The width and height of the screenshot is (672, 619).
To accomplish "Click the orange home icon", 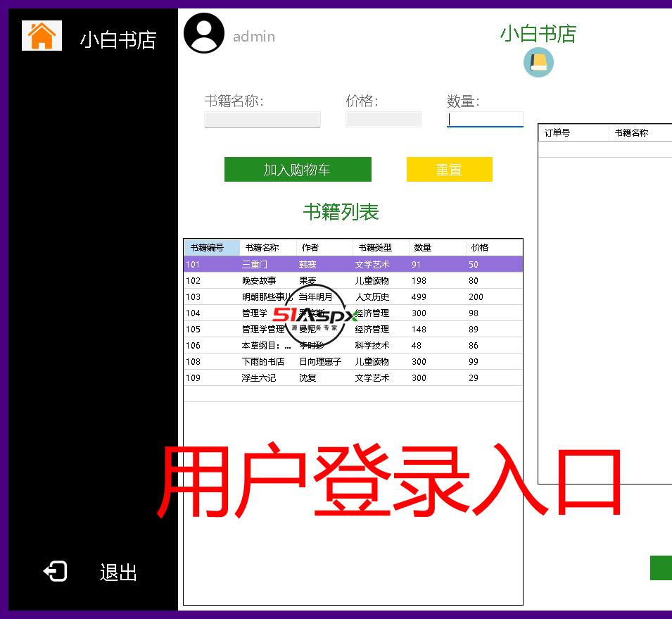I will pyautogui.click(x=42, y=36).
